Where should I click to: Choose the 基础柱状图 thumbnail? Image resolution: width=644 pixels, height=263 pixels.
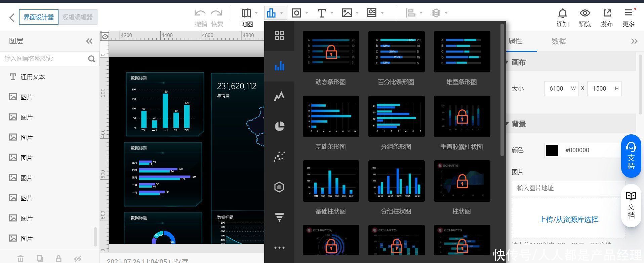click(x=331, y=181)
